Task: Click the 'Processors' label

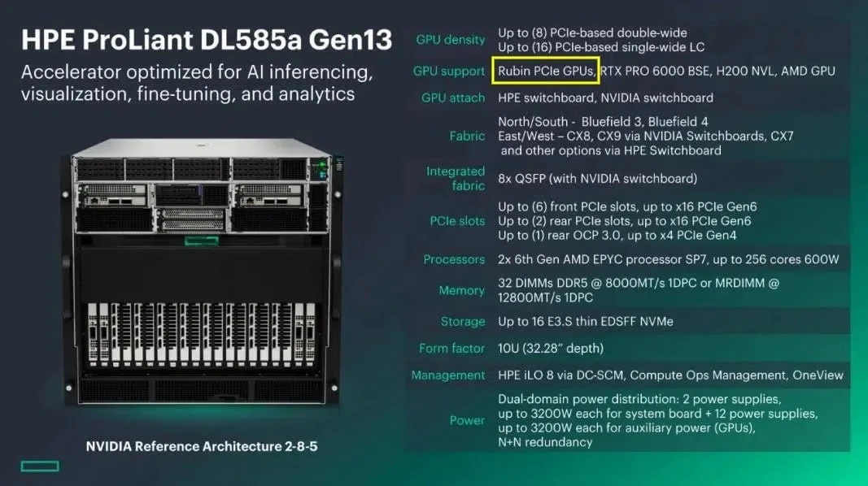Action: pos(454,259)
